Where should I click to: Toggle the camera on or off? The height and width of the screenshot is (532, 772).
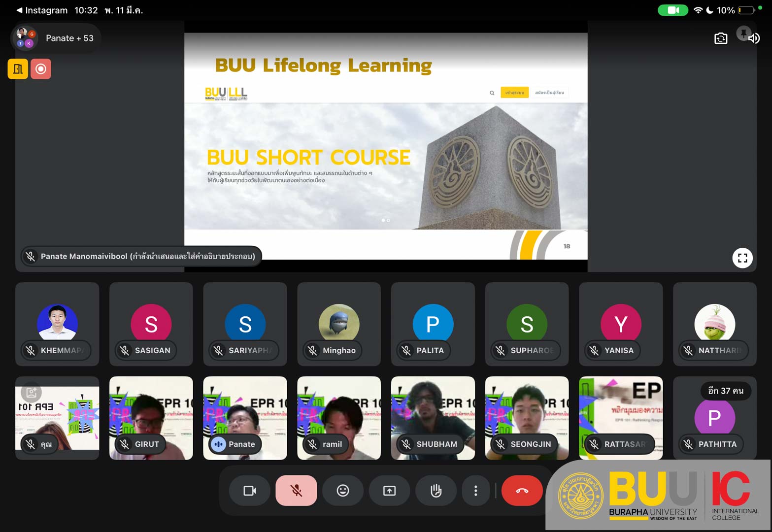tap(250, 491)
